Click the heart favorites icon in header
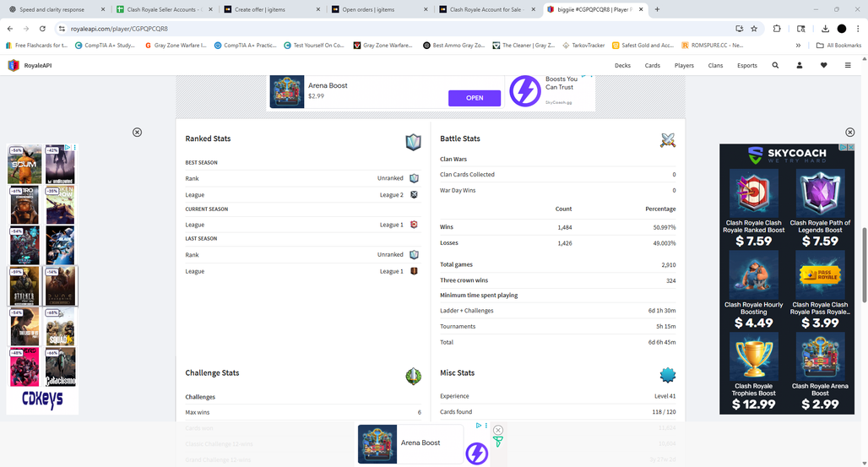This screenshot has width=868, height=467. [x=824, y=65]
